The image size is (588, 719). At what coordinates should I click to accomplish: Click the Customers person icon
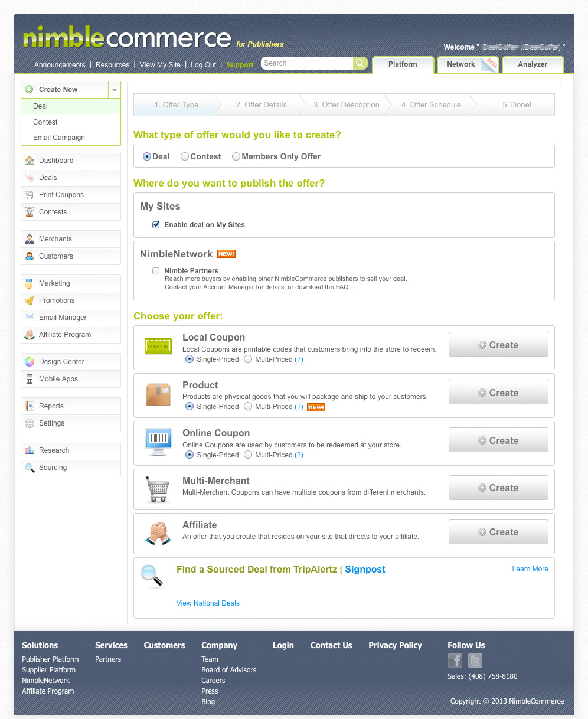[x=30, y=256]
